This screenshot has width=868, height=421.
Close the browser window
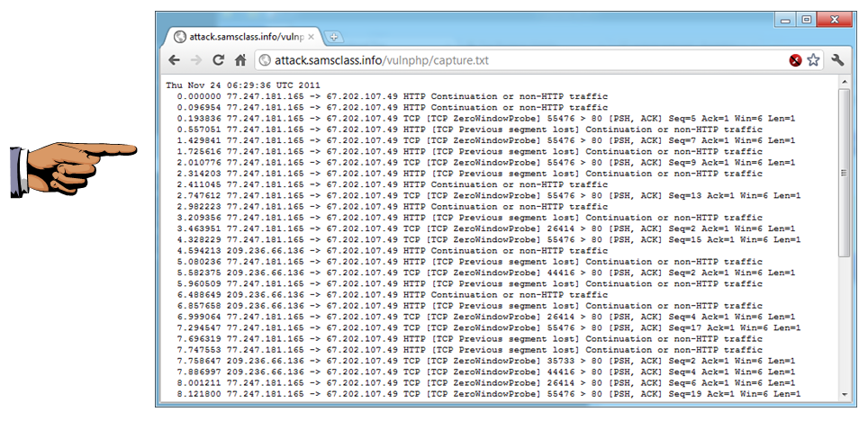point(834,20)
